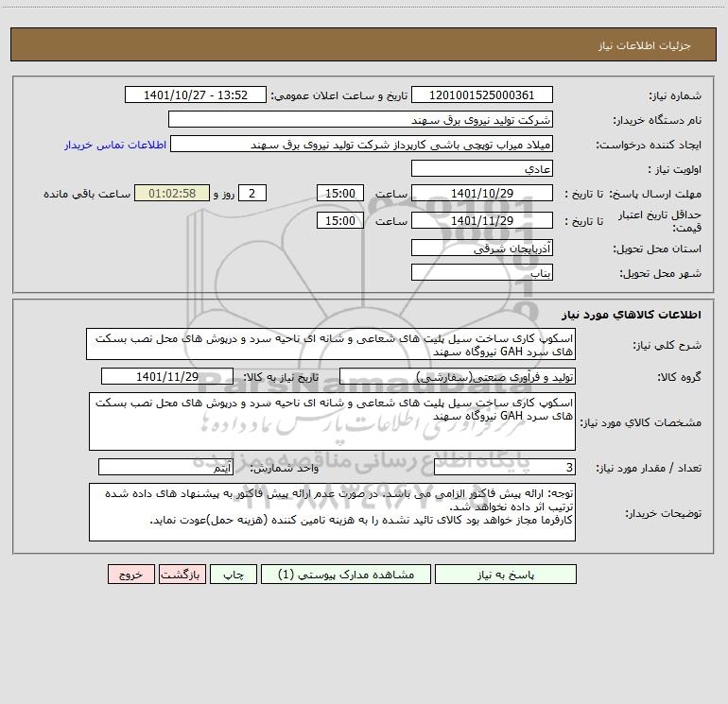Screen dimensions: 728x704
Task: Click the announcement date field 1401/10/27 - 13:52
Action: 196,94
